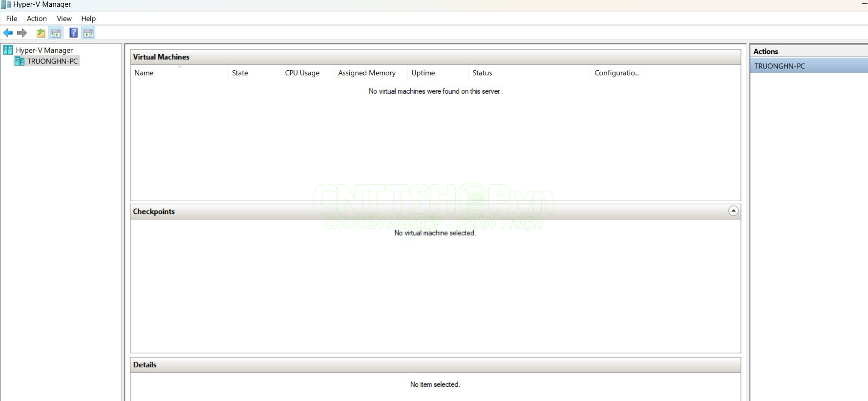Sort by Uptime column header
This screenshot has height=401, width=868.
438,73
